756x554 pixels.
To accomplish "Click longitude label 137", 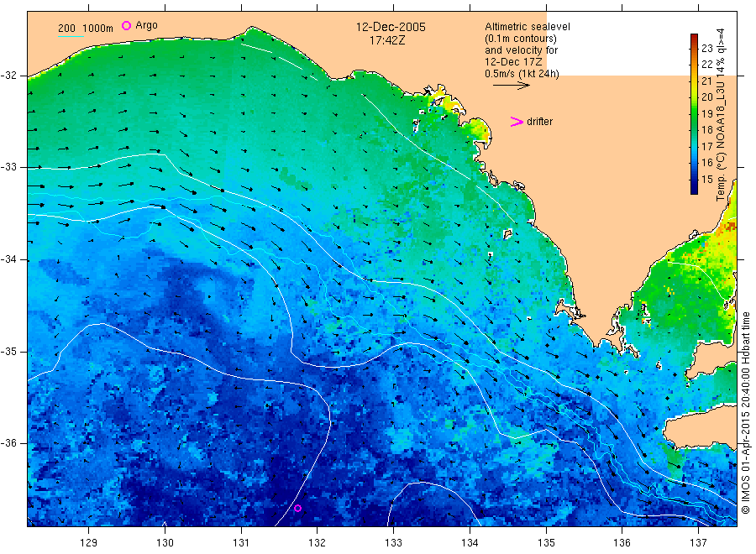I will (698, 543).
